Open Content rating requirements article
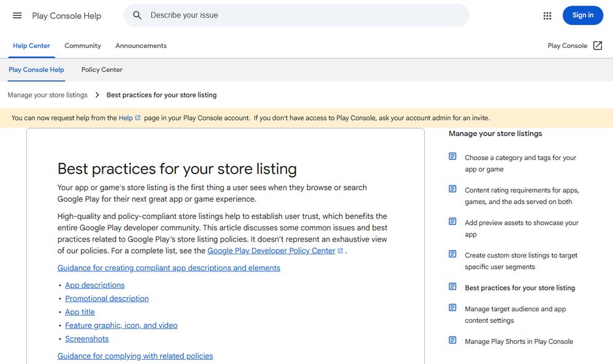The image size is (613, 364). (522, 196)
